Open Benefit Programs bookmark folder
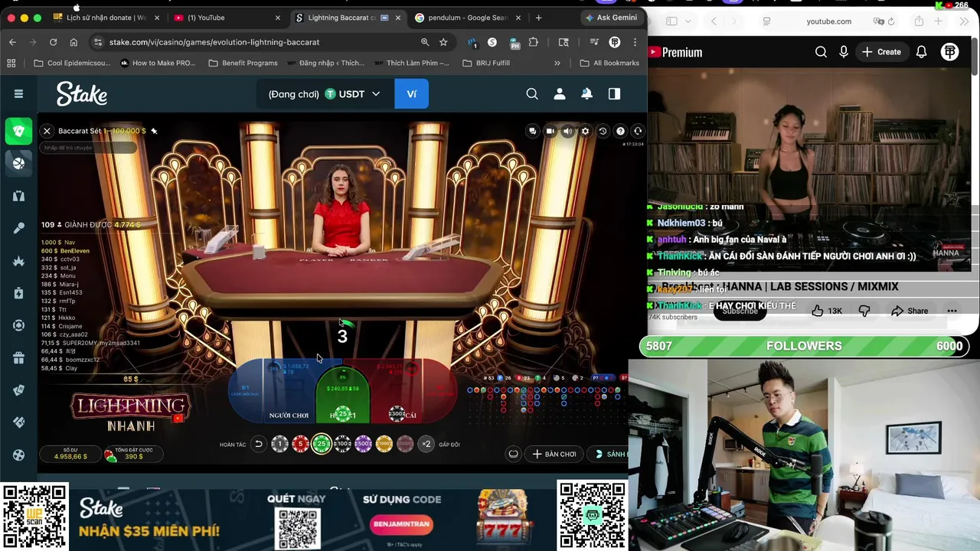Viewport: 980px width, 551px height. pos(243,63)
